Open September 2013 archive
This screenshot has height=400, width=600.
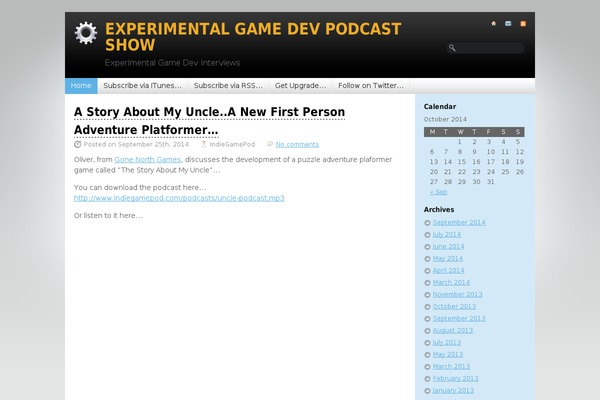[459, 318]
